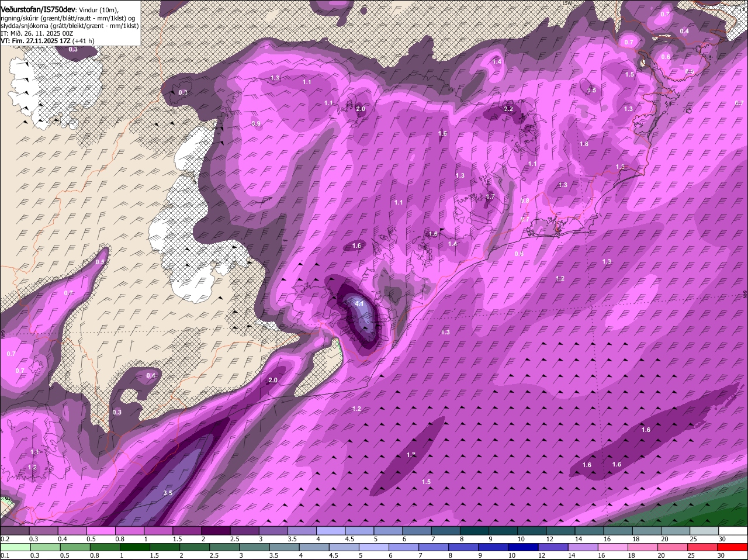The width and height of the screenshot is (748, 560).
Task: Click the '30' label in the upper legend
Action: coord(722,538)
